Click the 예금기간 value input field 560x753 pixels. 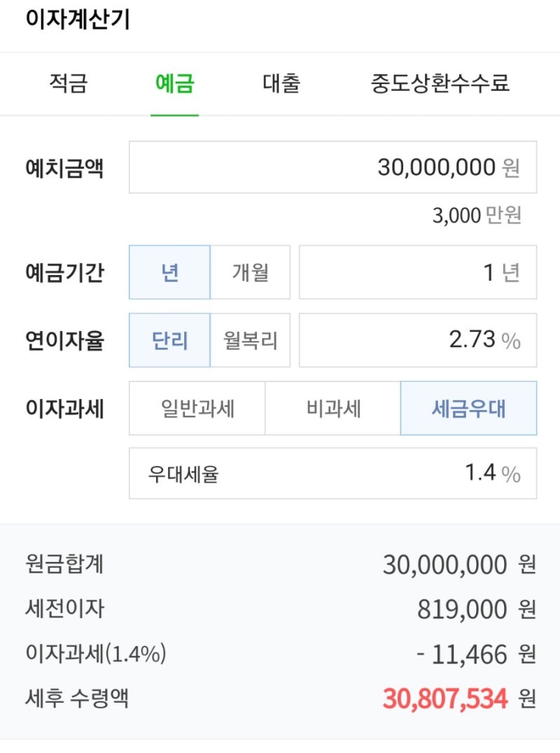417,272
